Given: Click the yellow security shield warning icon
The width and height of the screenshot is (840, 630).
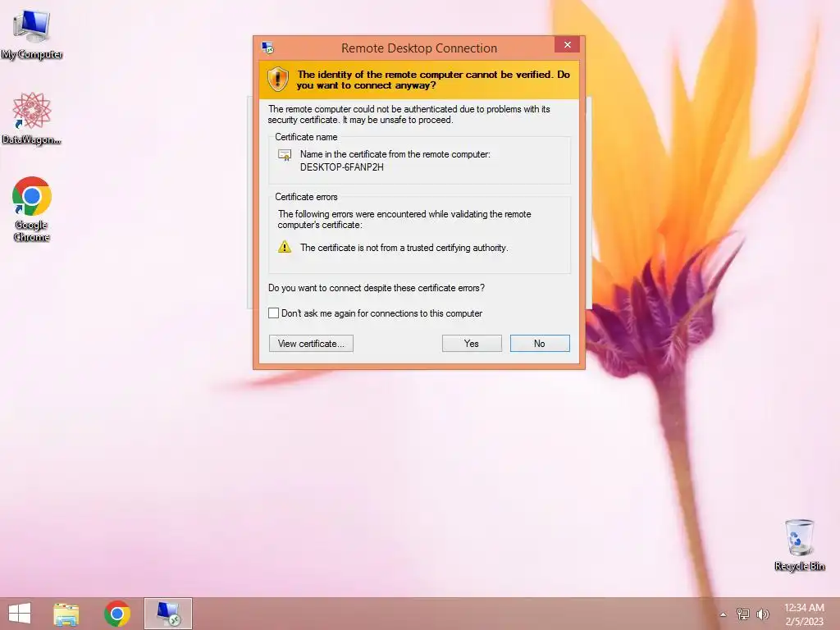Looking at the screenshot, I should (x=277, y=80).
